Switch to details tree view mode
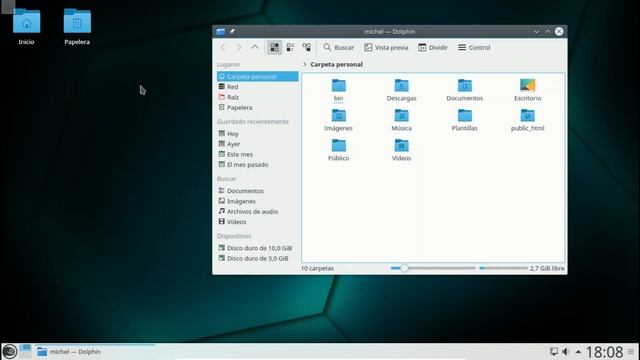This screenshot has width=640, height=360. tap(307, 47)
